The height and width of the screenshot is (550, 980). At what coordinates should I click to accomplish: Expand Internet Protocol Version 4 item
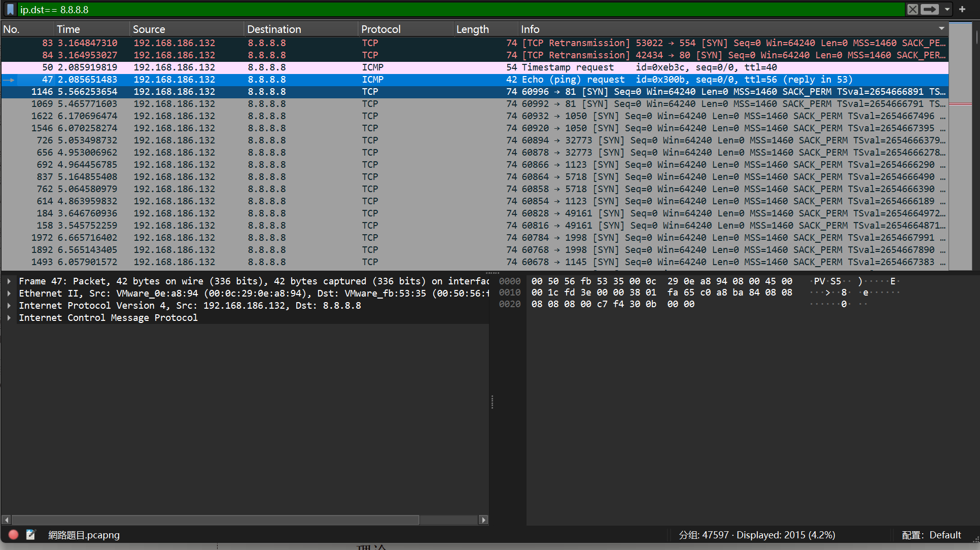coord(9,306)
